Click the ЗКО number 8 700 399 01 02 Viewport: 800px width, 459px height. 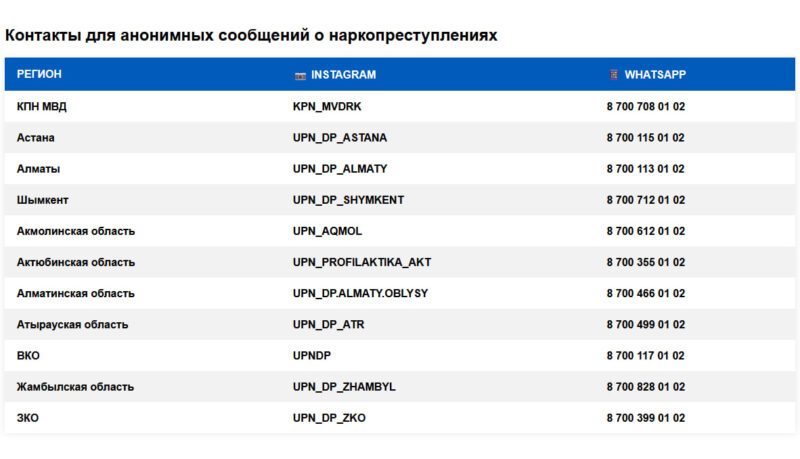645,418
